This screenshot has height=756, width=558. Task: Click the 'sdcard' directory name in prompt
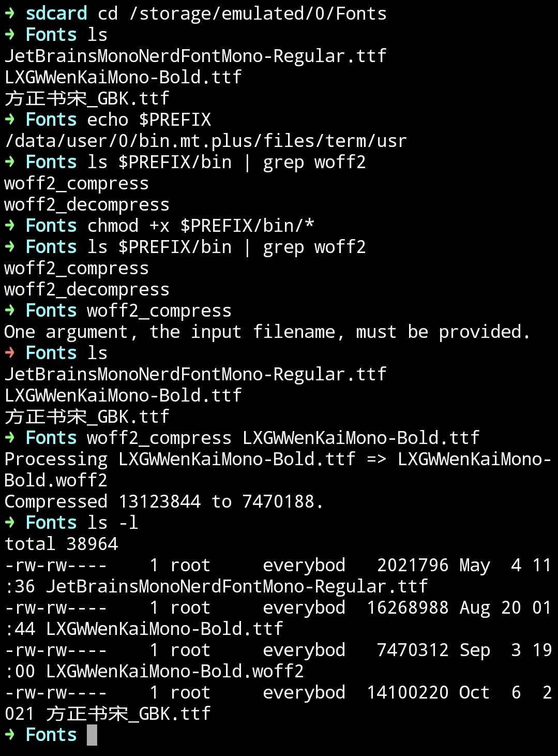click(56, 13)
